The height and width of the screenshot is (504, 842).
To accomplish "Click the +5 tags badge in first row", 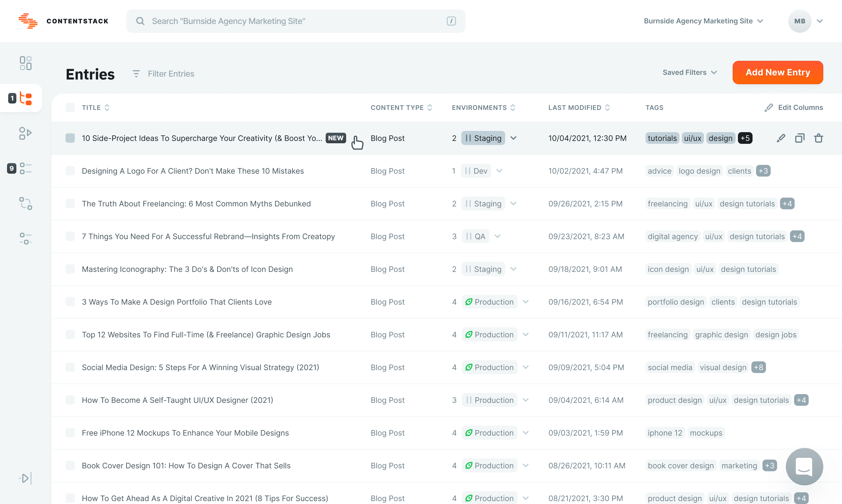I will point(745,138).
